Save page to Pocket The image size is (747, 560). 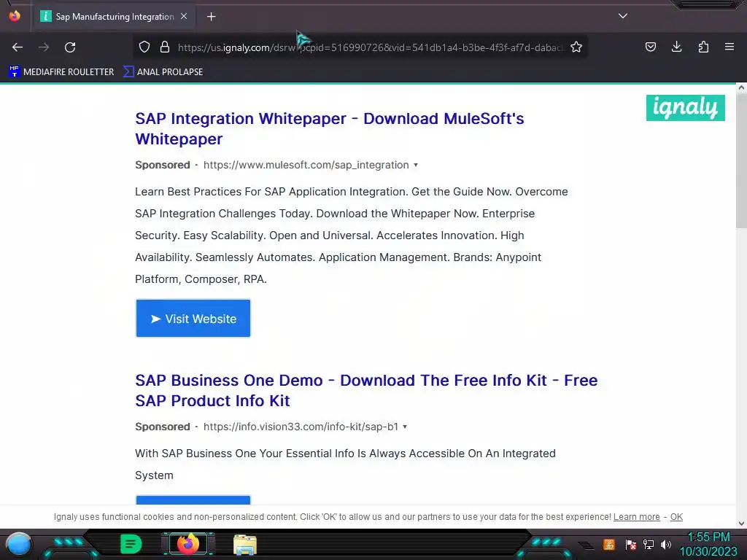[650, 47]
